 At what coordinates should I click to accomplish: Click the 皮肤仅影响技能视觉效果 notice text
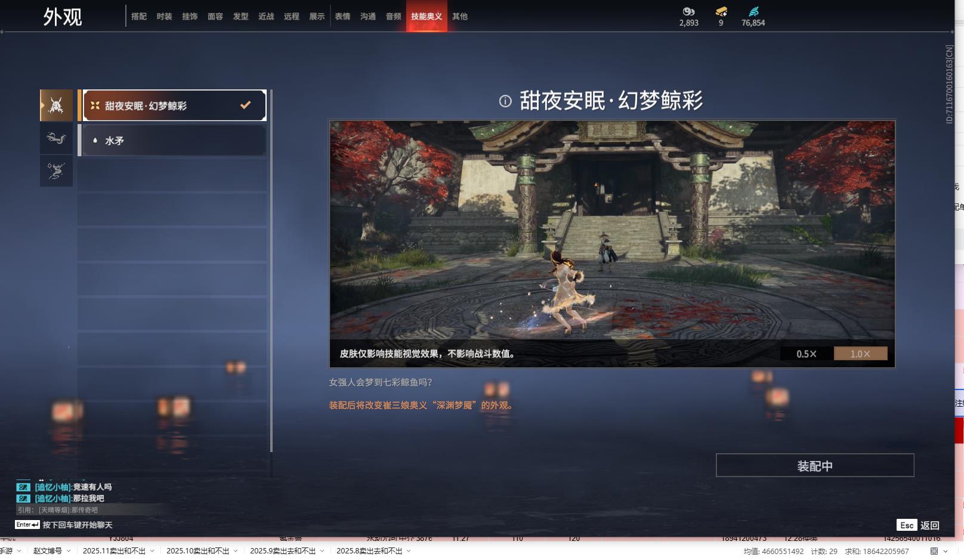coord(428,354)
